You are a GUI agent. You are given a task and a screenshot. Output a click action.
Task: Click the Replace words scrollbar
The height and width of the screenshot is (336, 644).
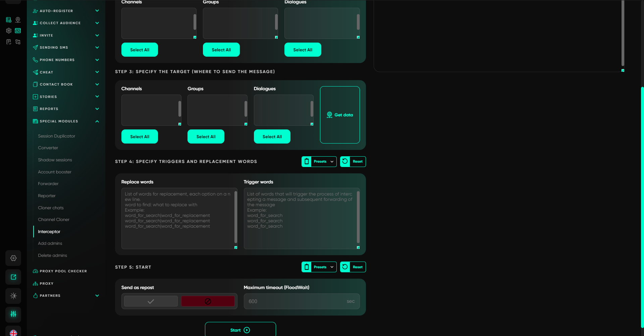tap(236, 217)
